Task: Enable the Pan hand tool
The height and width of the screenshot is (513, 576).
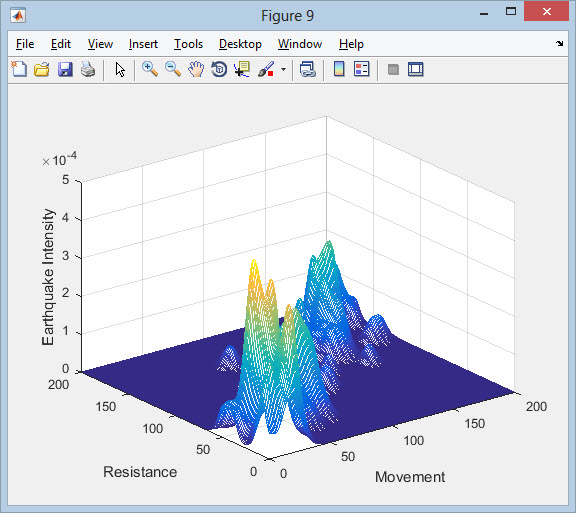Action: 196,69
